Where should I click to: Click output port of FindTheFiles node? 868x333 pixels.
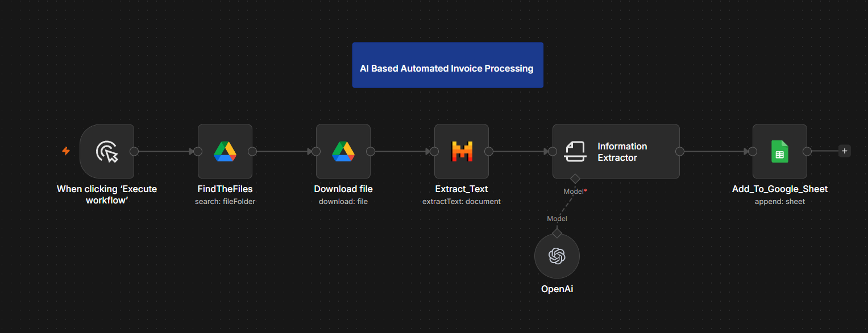pyautogui.click(x=252, y=151)
